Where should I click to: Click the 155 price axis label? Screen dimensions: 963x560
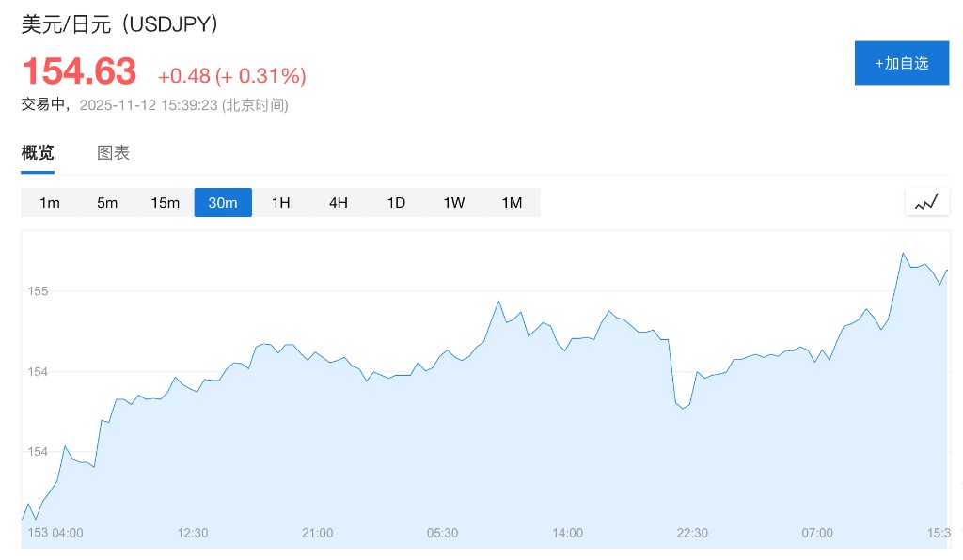click(x=38, y=291)
